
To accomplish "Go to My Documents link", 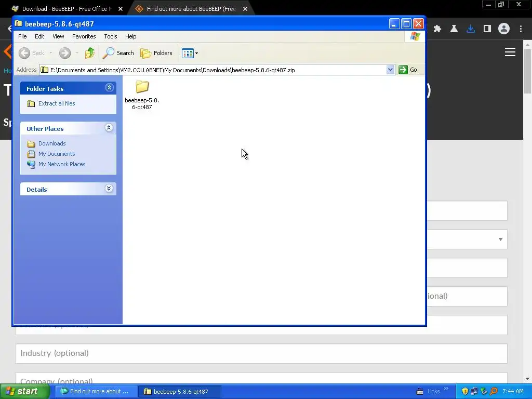I will [57, 154].
